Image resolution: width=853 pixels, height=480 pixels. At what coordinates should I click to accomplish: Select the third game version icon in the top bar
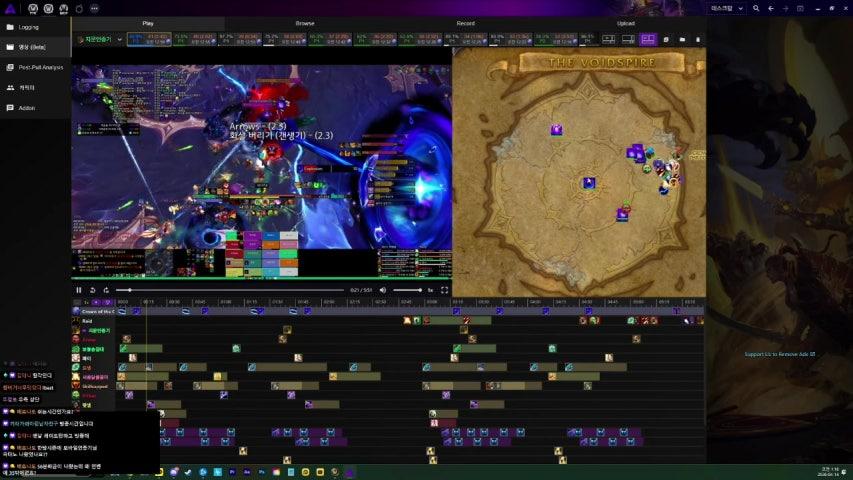point(64,8)
